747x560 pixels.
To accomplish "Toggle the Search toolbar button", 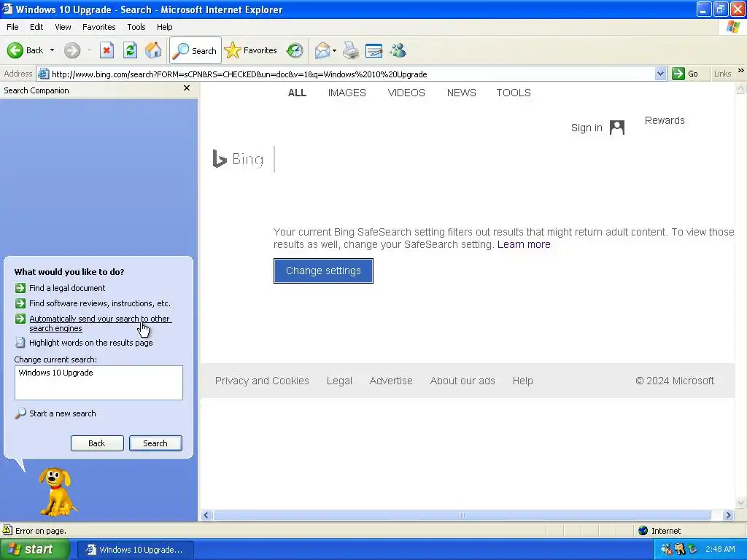I will click(196, 50).
